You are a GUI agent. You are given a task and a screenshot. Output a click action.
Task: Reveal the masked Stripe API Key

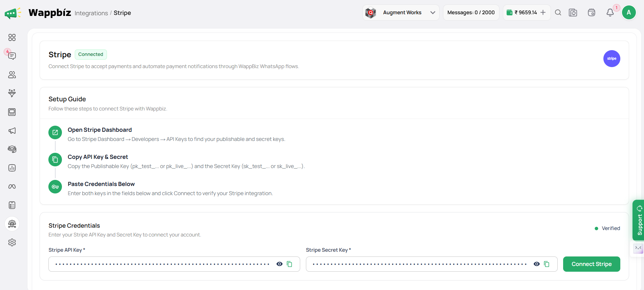pos(280,264)
